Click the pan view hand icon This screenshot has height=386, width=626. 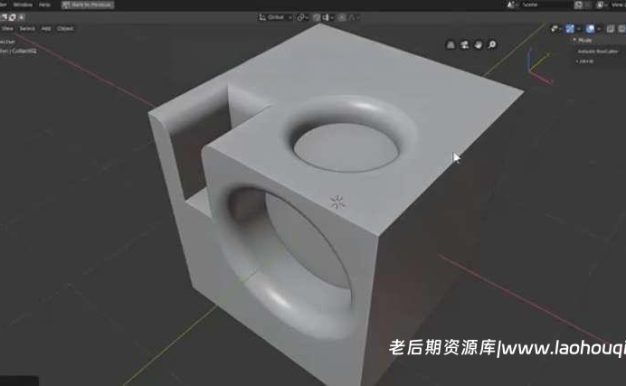coord(478,45)
